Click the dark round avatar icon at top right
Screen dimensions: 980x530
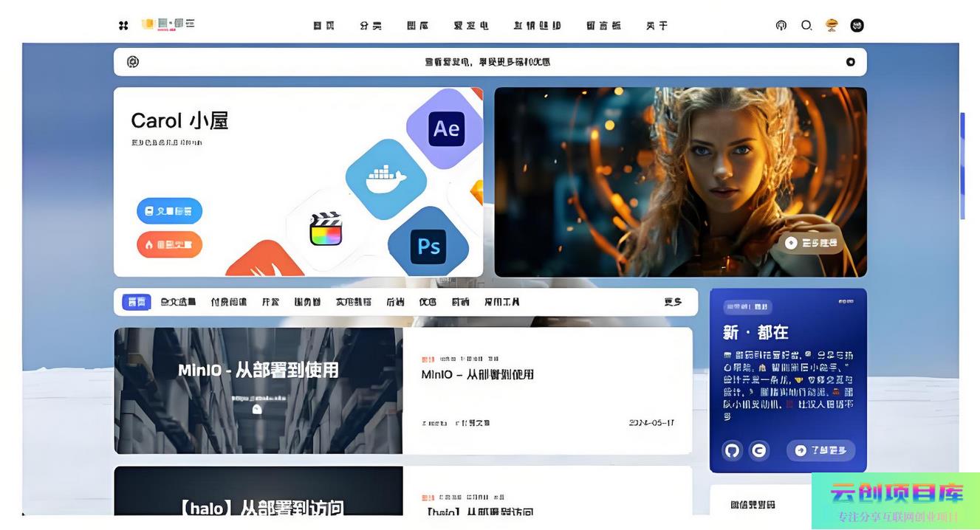pos(857,26)
